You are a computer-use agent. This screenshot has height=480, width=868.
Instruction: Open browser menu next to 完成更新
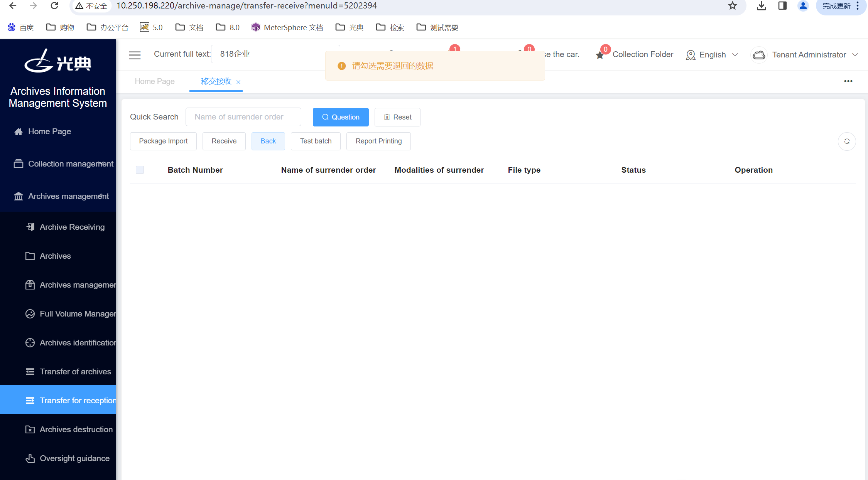pos(858,6)
